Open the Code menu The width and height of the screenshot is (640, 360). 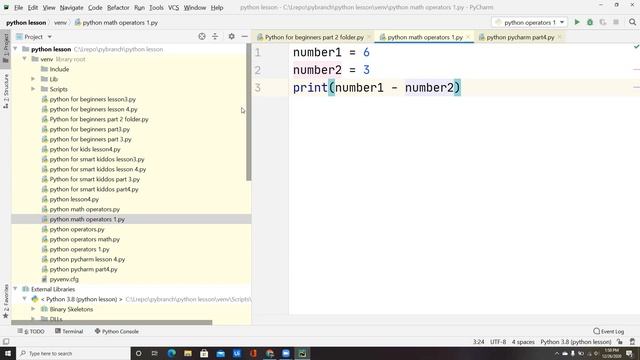95,7
